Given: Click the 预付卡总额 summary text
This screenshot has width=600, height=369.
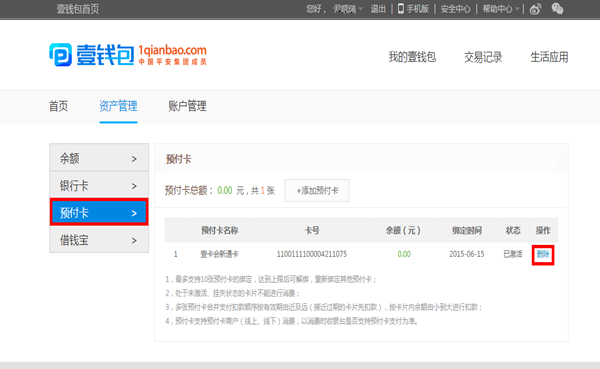Looking at the screenshot, I should (220, 190).
